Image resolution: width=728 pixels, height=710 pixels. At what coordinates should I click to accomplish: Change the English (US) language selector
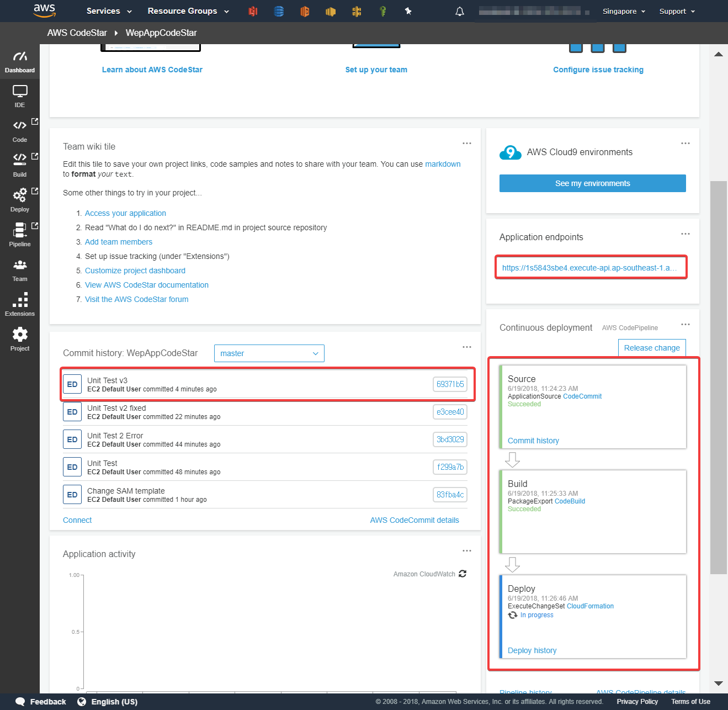pos(108,702)
